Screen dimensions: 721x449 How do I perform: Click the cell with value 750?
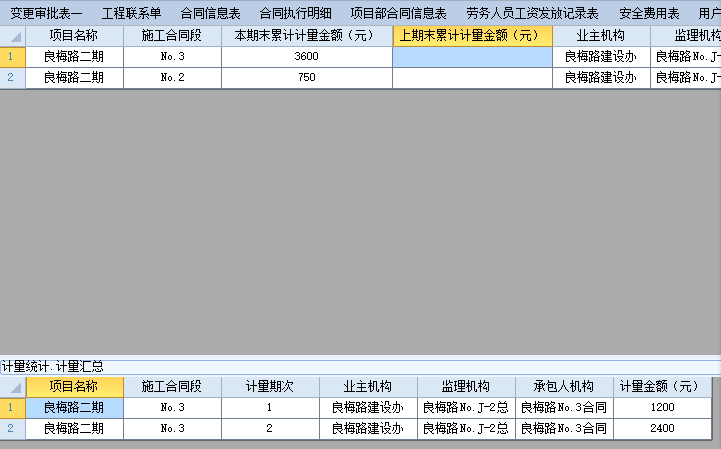(306, 77)
